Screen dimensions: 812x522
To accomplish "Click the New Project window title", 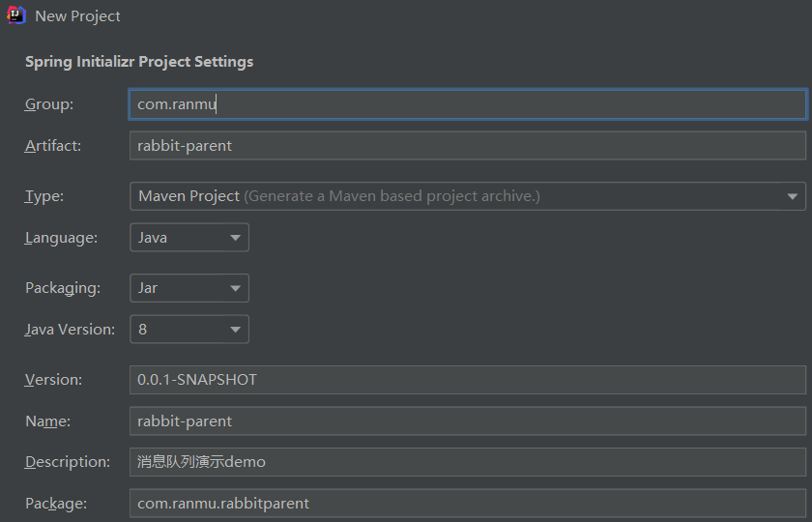I will (x=77, y=16).
